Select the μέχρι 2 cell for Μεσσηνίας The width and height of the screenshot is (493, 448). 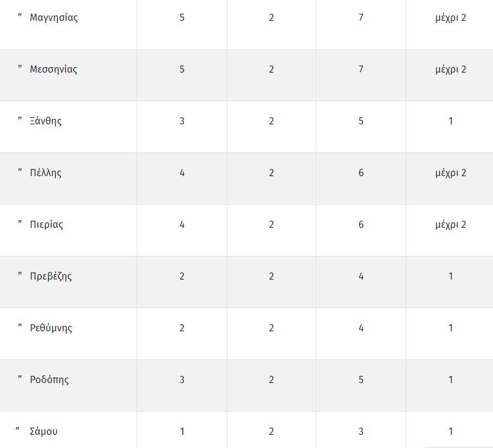click(451, 70)
